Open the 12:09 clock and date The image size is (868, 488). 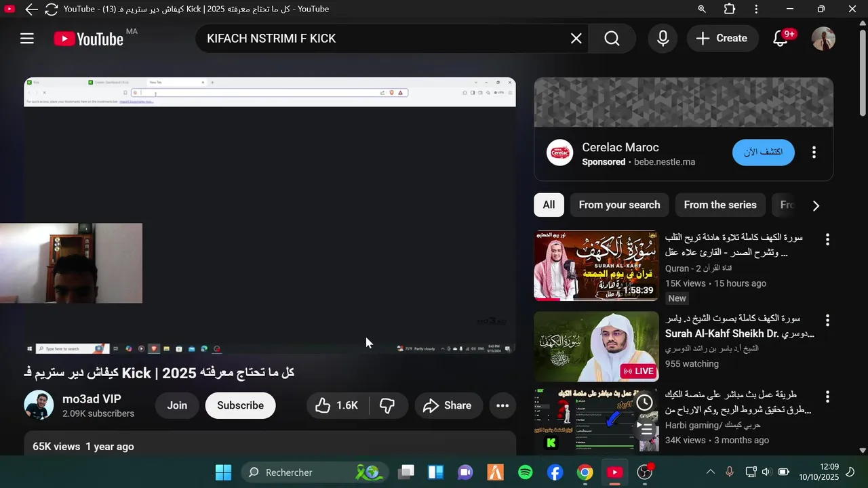click(x=818, y=472)
